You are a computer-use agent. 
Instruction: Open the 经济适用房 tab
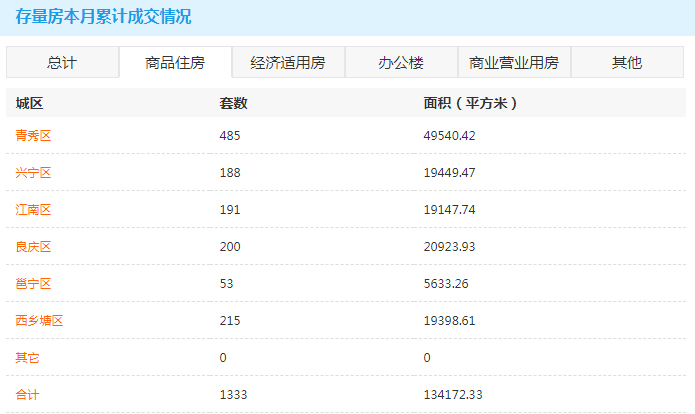pos(288,62)
